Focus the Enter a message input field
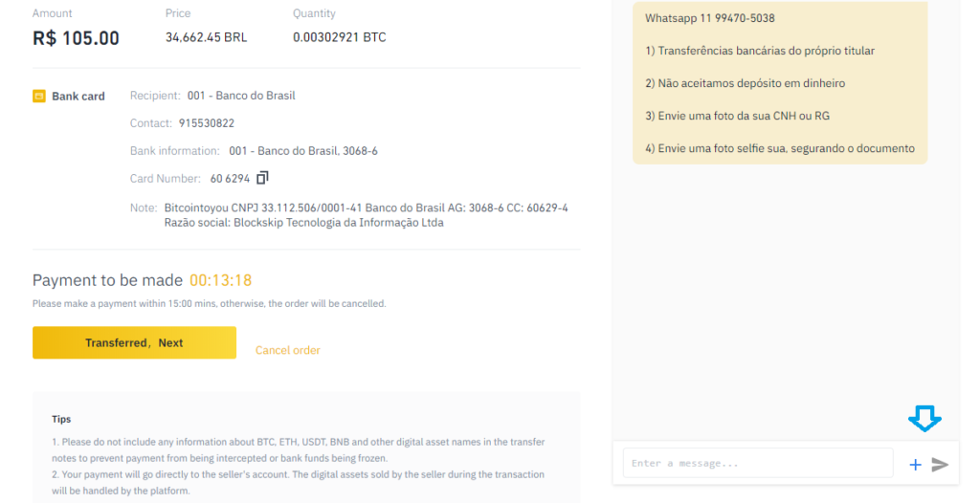 (758, 464)
